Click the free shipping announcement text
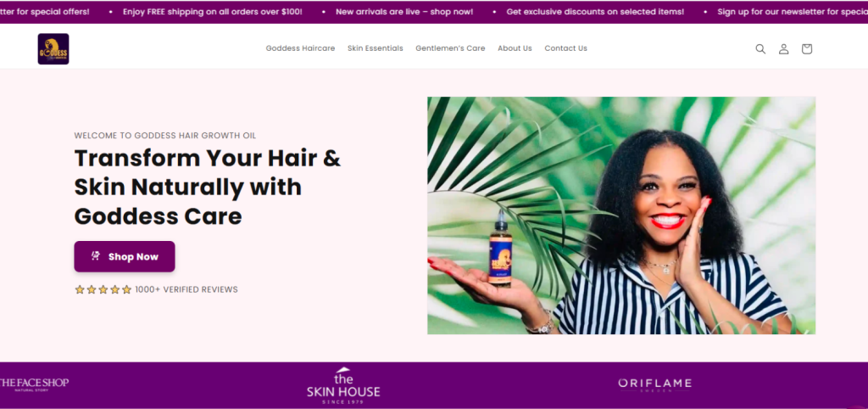This screenshot has height=409, width=868. 213,12
